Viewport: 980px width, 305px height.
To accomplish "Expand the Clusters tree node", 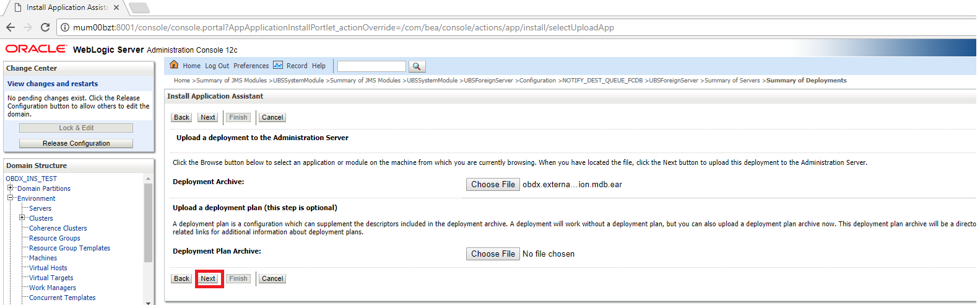I will [x=22, y=218].
